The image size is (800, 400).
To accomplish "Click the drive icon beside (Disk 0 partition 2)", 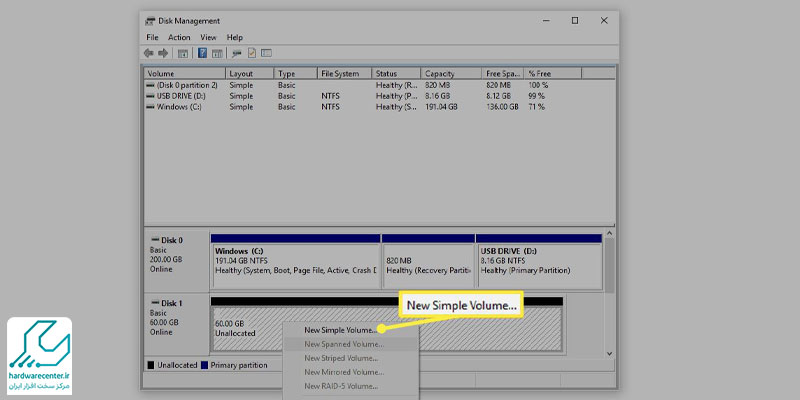I will coord(151,85).
